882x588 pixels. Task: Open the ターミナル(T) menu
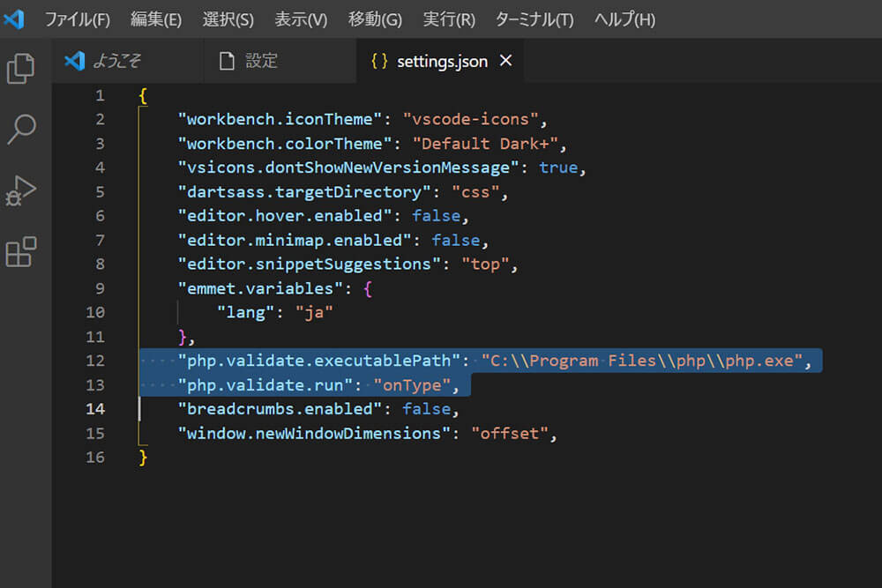pyautogui.click(x=534, y=19)
